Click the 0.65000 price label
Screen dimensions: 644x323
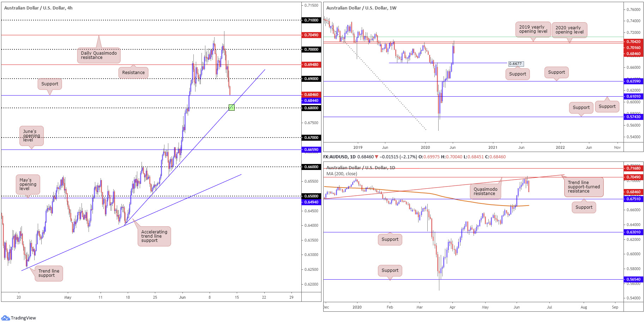pos(311,196)
